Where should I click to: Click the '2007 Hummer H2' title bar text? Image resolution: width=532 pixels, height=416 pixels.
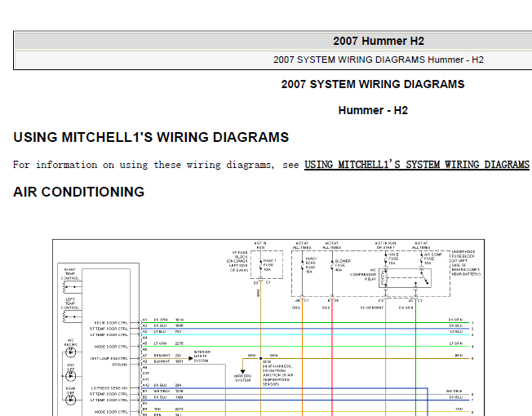(x=379, y=41)
